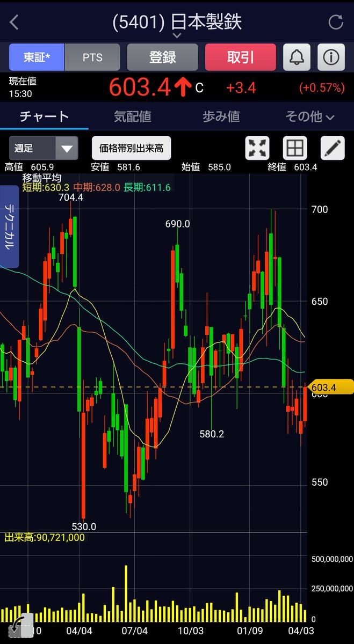Expand the その他 tab menu

(x=310, y=116)
